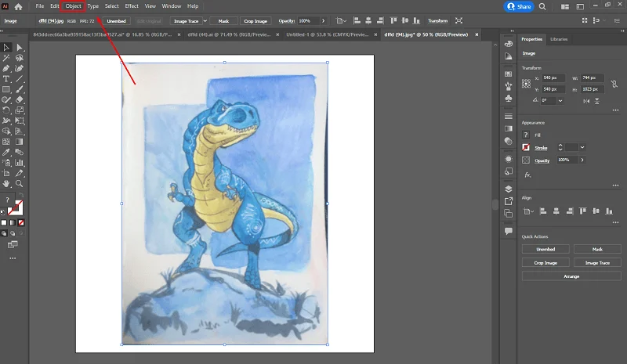Open the Stroke weight dropdown in Properties
Viewport: 627px width, 364px height.
pos(582,147)
